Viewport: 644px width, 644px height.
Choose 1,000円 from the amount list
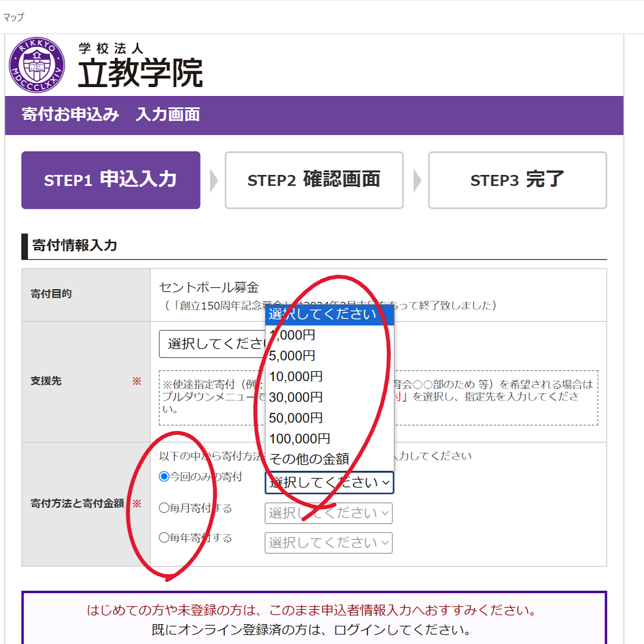coord(330,335)
